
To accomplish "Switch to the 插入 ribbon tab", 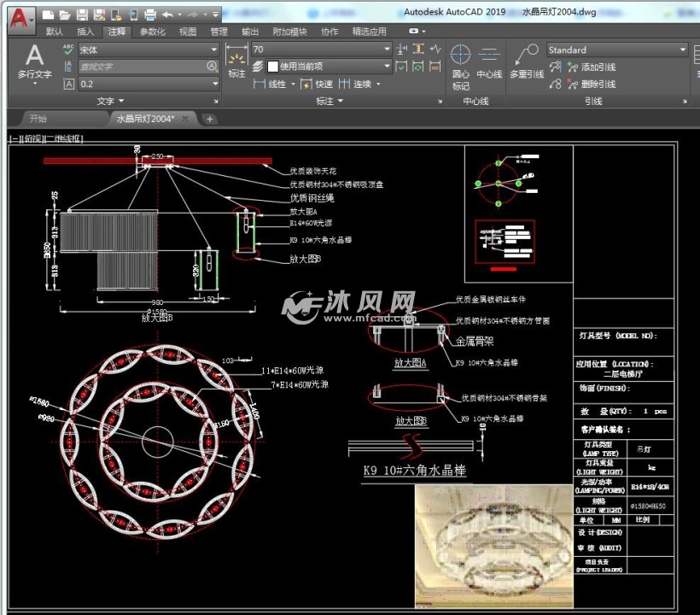I will (85, 32).
